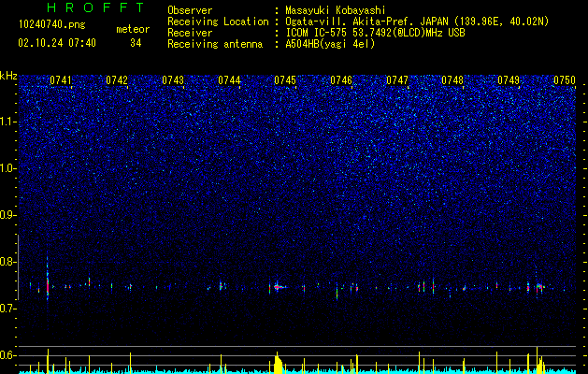Click the Receiver label
The height and width of the screenshot is (374, 588).
(x=190, y=33)
